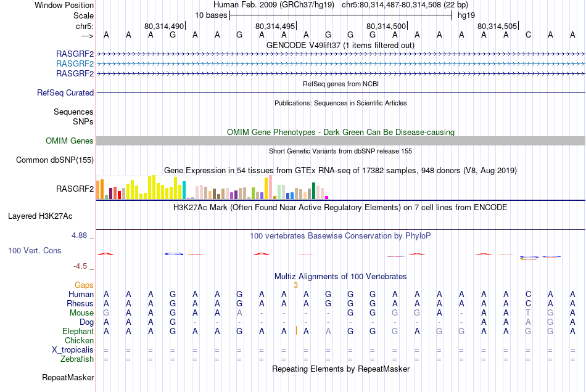This screenshot has width=586, height=392.
Task: Open Repeating Elements by RepeatMasker title
Action: point(340,369)
